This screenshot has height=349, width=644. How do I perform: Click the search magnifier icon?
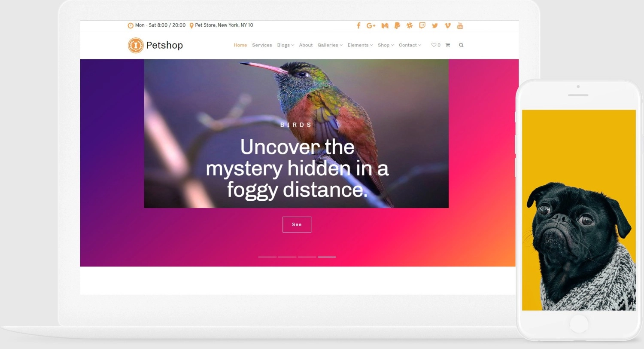click(461, 45)
